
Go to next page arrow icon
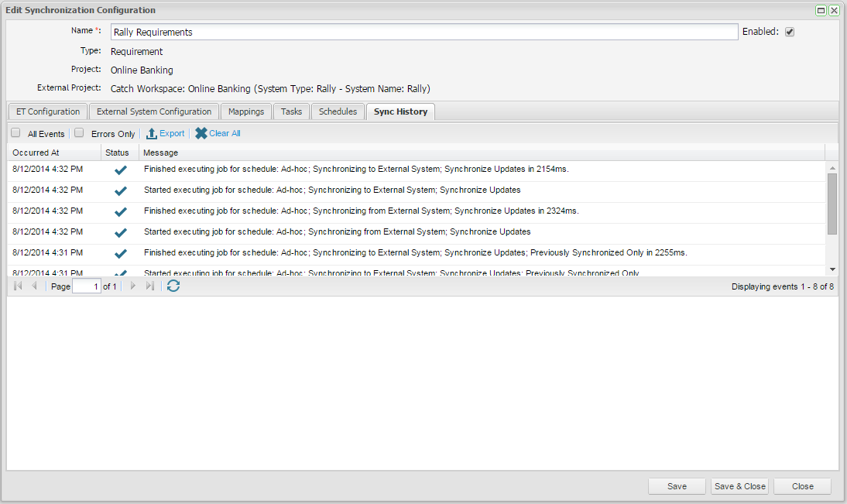point(132,286)
